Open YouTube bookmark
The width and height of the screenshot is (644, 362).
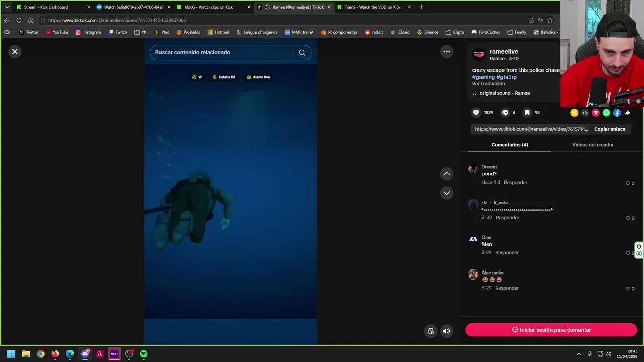pos(57,32)
